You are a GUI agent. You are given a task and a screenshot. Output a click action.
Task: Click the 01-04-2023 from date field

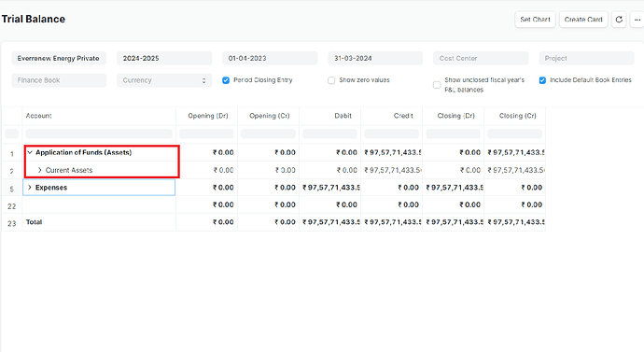tap(270, 58)
